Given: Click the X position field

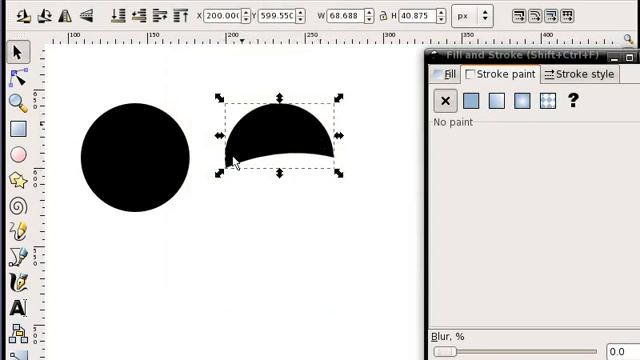Looking at the screenshot, I should pyautogui.click(x=222, y=16).
